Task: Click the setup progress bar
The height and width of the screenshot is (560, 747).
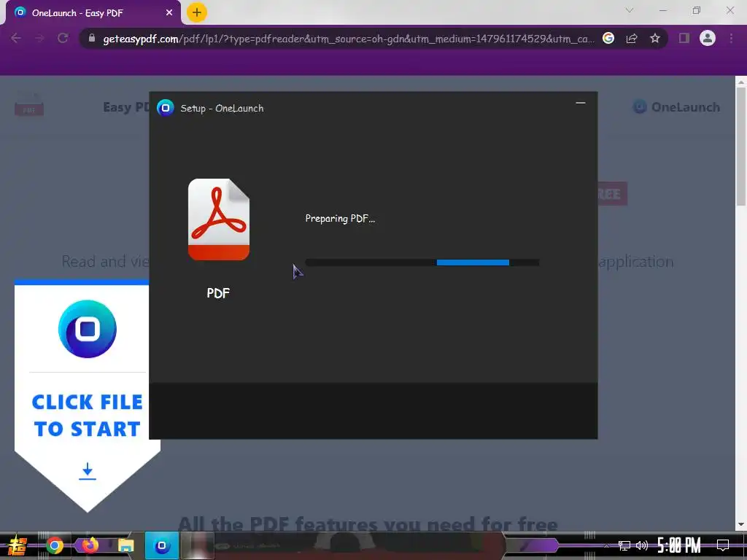Action: [x=422, y=262]
